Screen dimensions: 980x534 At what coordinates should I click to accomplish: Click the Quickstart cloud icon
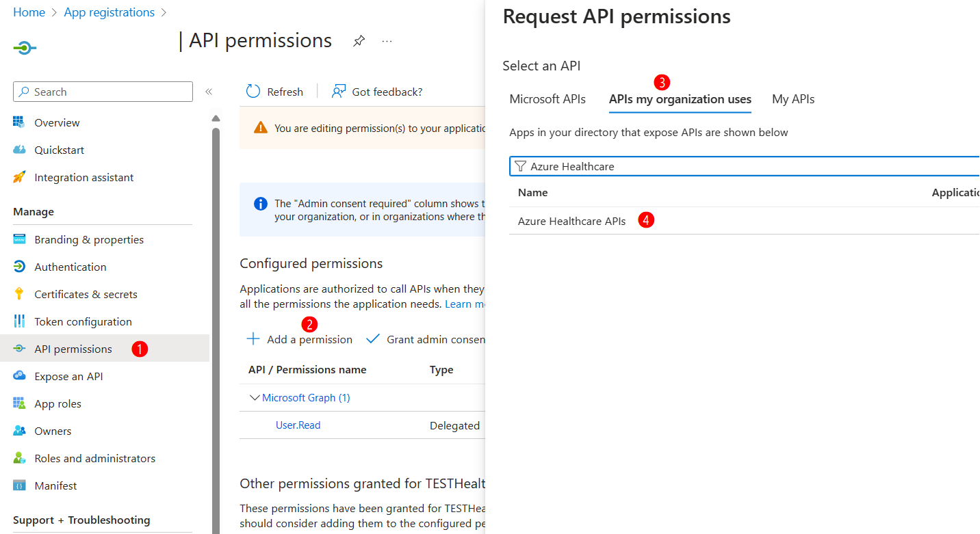[x=19, y=150]
